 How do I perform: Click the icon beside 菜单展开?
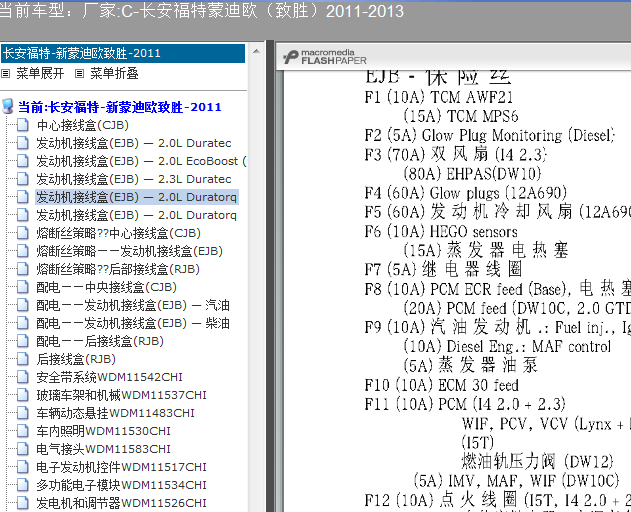[5, 73]
